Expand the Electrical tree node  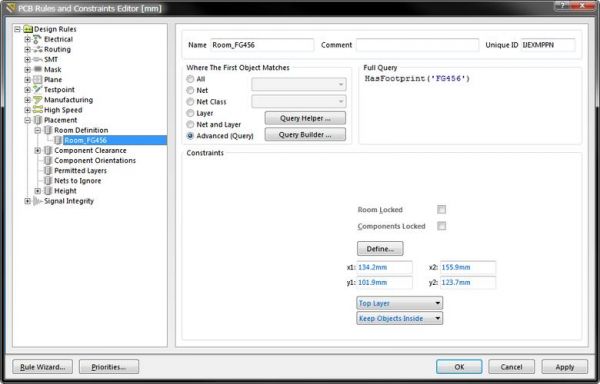tap(28, 39)
